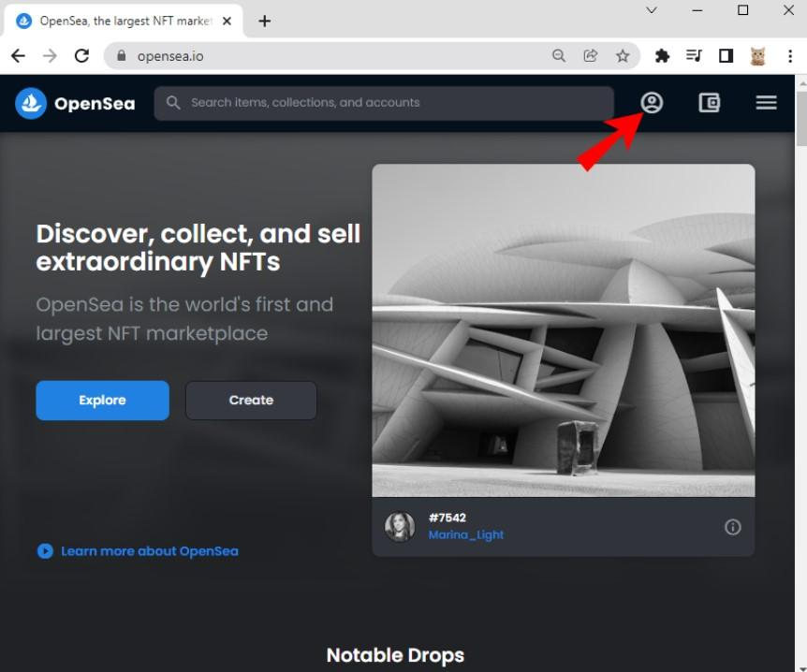Open the Chrome extensions puzzle icon
The image size is (807, 672).
point(662,55)
